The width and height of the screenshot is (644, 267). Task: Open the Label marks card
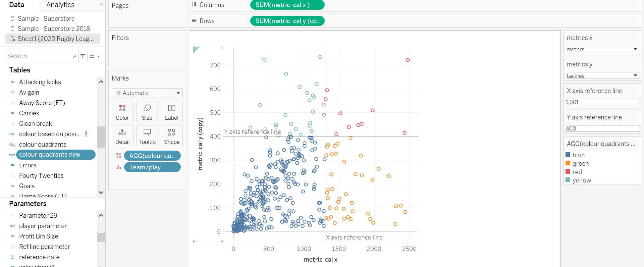point(171,111)
